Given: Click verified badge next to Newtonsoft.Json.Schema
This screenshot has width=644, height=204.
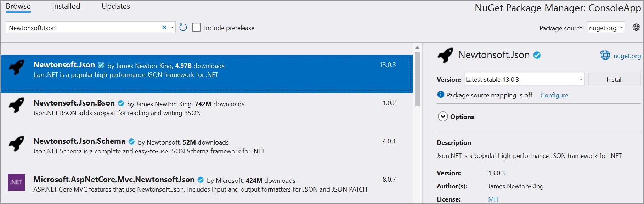Looking at the screenshot, I should pyautogui.click(x=131, y=141).
